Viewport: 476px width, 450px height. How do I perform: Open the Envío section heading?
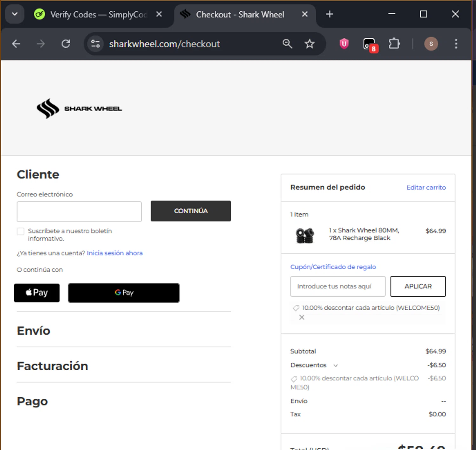point(34,331)
